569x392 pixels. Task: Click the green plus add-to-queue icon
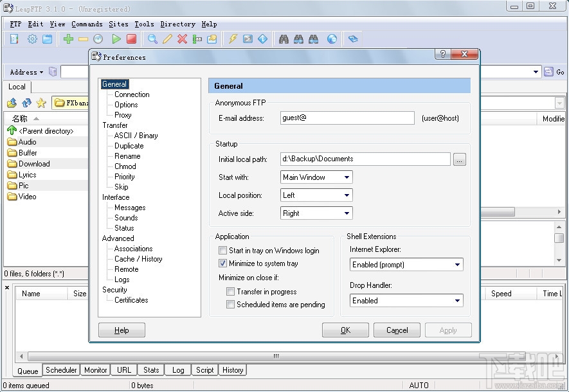pyautogui.click(x=68, y=39)
